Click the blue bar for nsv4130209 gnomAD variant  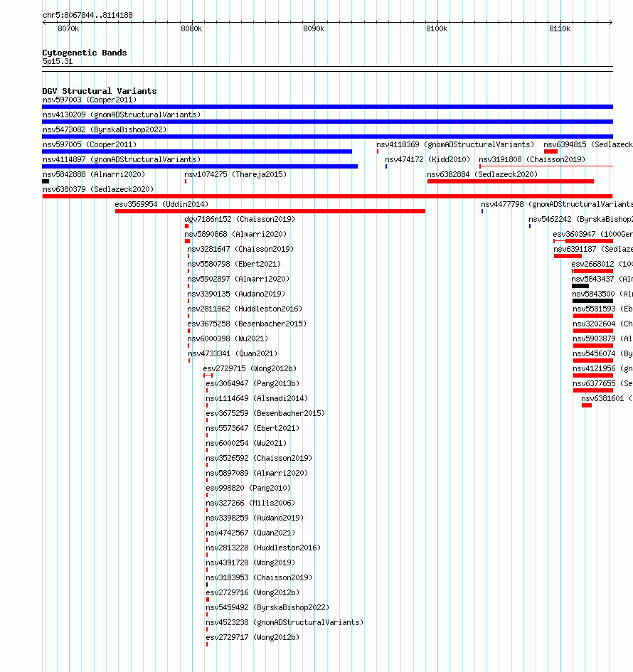click(327, 122)
